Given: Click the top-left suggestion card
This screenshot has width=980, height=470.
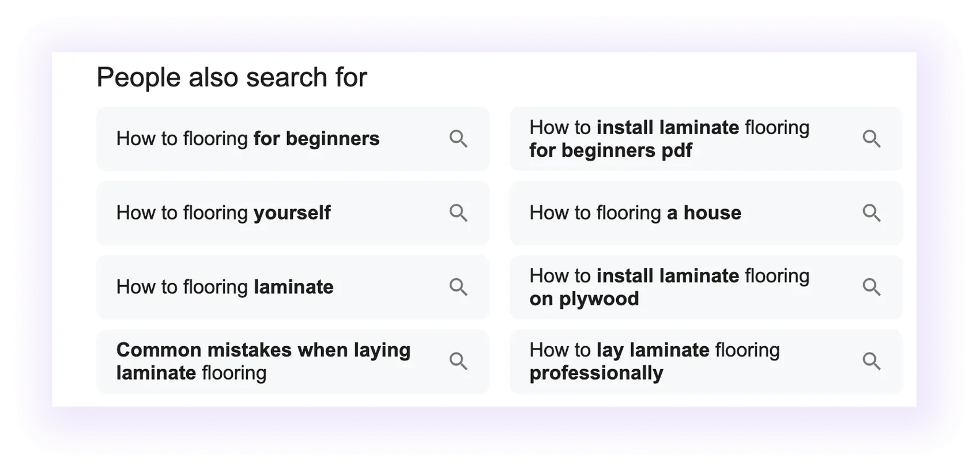Looking at the screenshot, I should coord(293,139).
